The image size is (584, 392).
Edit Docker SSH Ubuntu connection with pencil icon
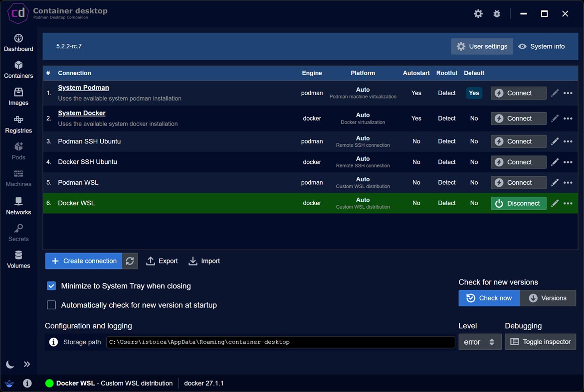point(555,162)
